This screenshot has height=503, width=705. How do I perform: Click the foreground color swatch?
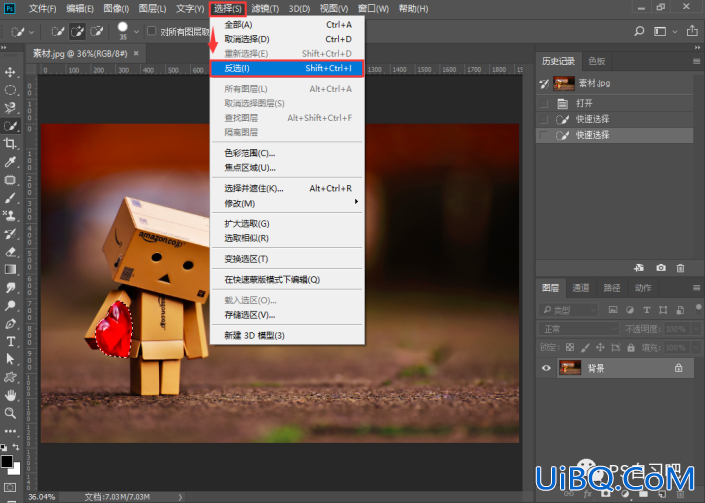6,462
